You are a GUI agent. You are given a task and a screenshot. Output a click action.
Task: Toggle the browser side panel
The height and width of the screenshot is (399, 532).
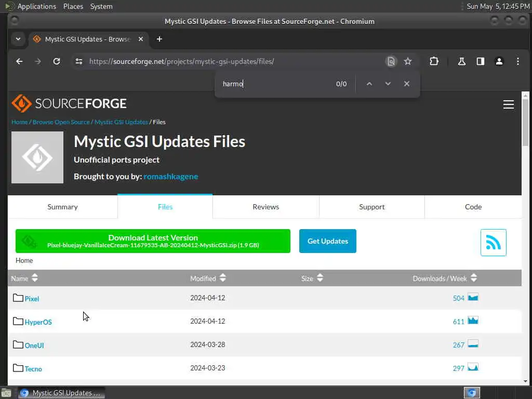(x=480, y=61)
